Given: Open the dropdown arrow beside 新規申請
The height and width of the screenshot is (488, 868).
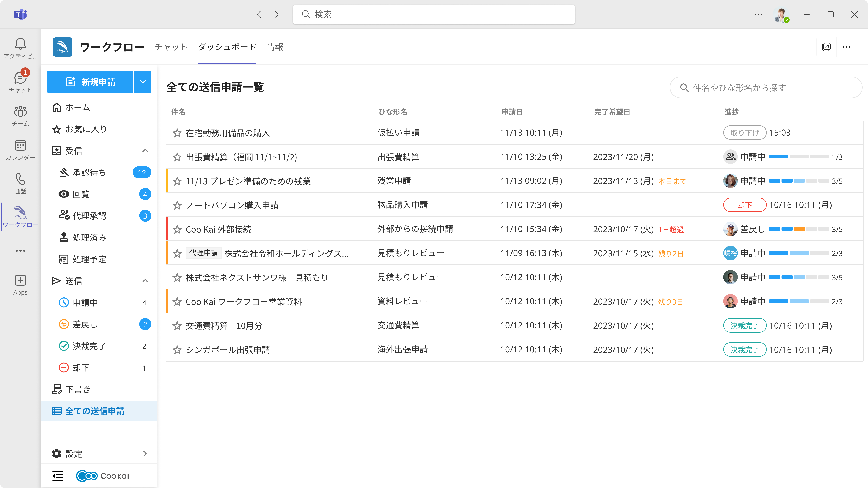Looking at the screenshot, I should pos(143,82).
